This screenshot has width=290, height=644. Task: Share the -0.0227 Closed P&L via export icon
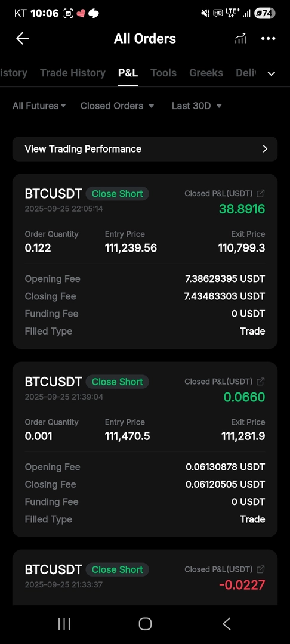point(260,569)
